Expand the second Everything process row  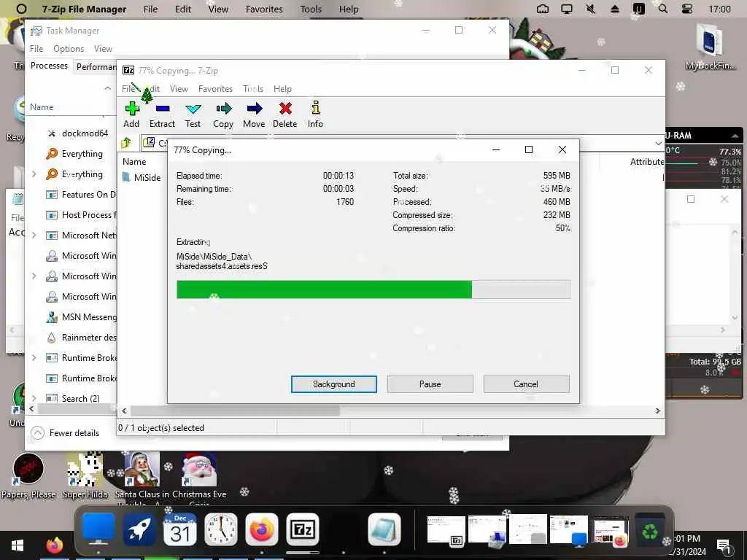click(34, 174)
